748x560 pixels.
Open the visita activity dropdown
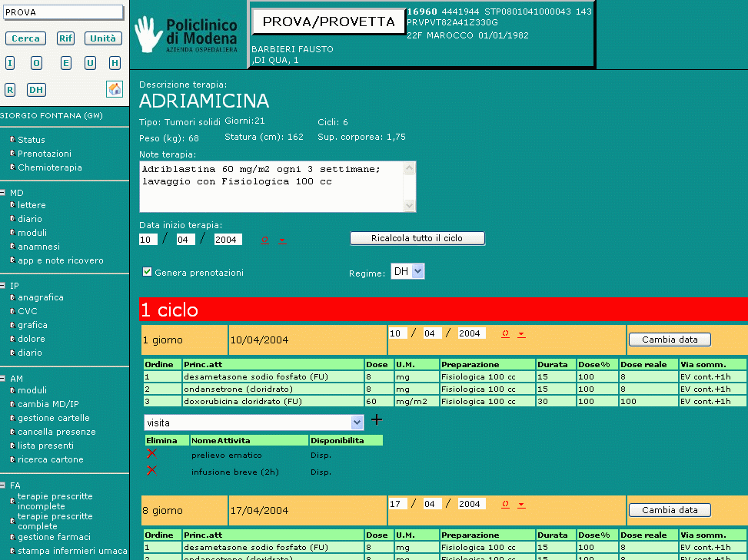(357, 422)
